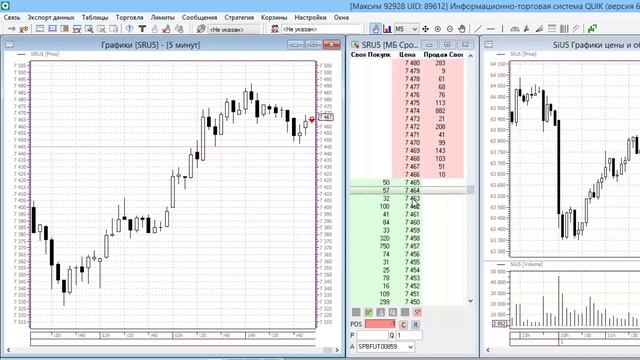Select the hand pan tool in toolbar

pyautogui.click(x=462, y=29)
